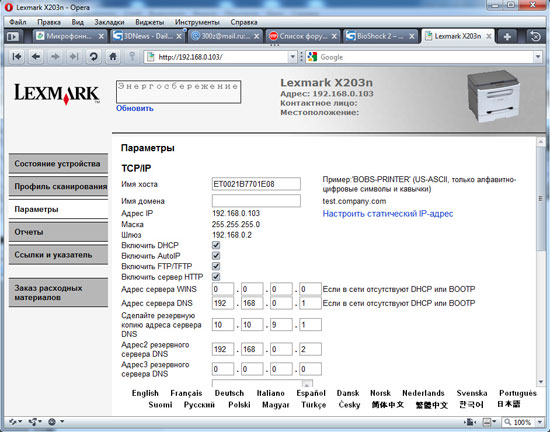Open the Файл menu
Viewport: 550px width, 432px height.
tap(18, 22)
